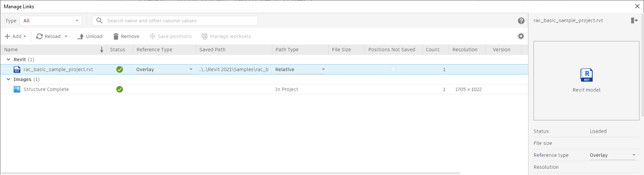Toggle Positions Not Saved checkbox for Revit link
Screen dimensions: 644x175
tap(393, 70)
